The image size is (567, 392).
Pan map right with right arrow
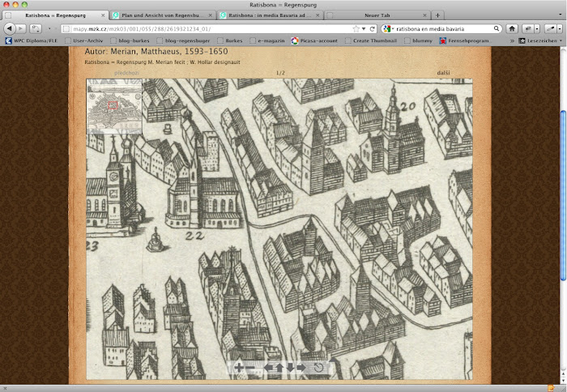point(300,369)
